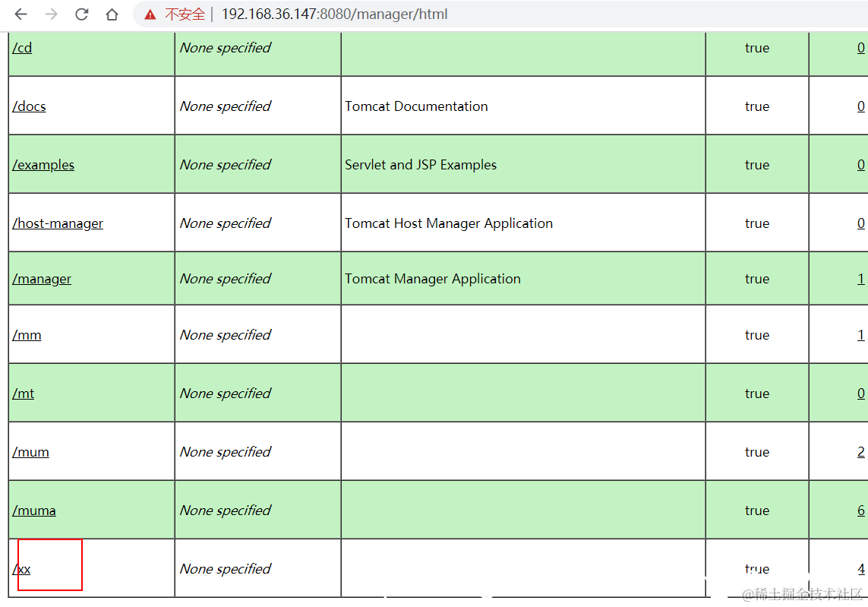Click the not-secure warning triangle icon

tap(150, 14)
